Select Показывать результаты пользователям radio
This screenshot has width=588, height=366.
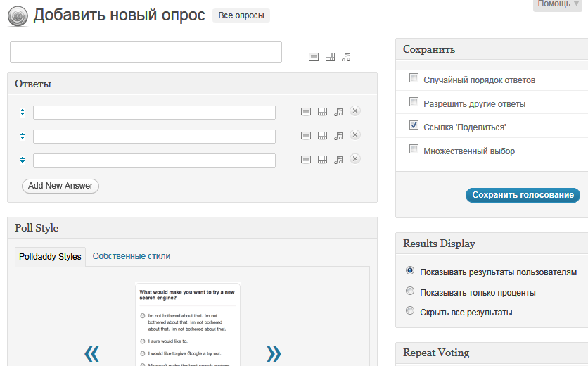410,270
